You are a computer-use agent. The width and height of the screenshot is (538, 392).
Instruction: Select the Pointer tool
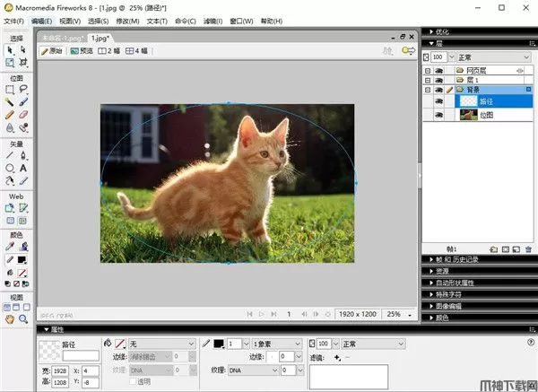(10, 50)
